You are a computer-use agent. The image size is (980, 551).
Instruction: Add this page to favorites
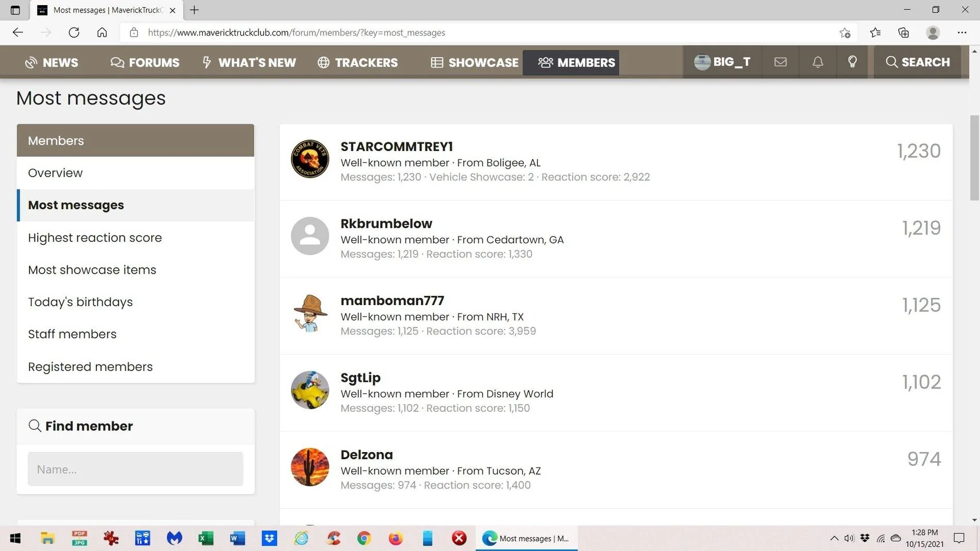point(845,32)
